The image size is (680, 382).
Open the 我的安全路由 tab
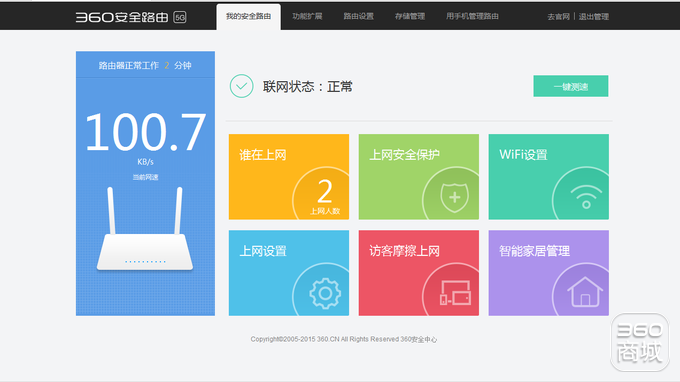point(248,16)
